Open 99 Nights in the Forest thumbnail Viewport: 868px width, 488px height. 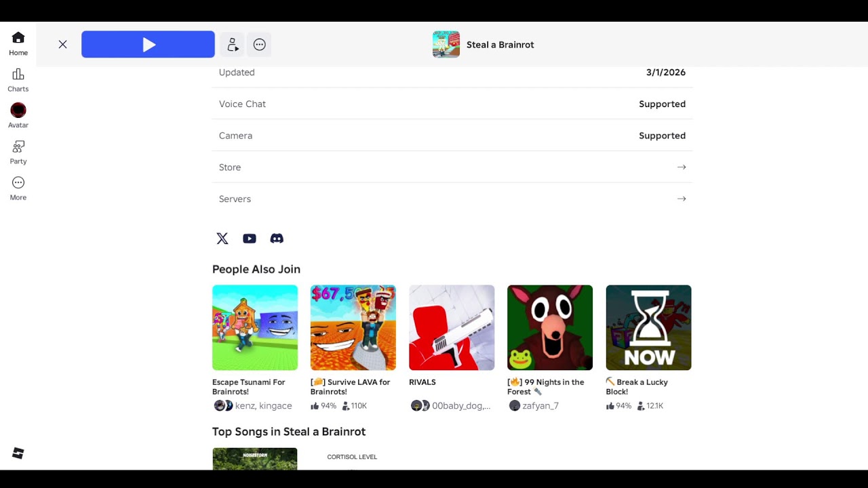(550, 328)
